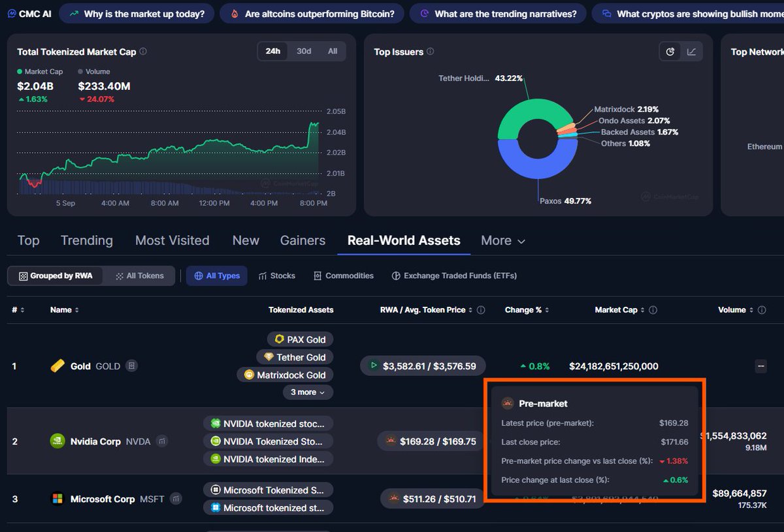Expand the More tab dropdown
This screenshot has height=532, width=784.
pyautogui.click(x=503, y=241)
